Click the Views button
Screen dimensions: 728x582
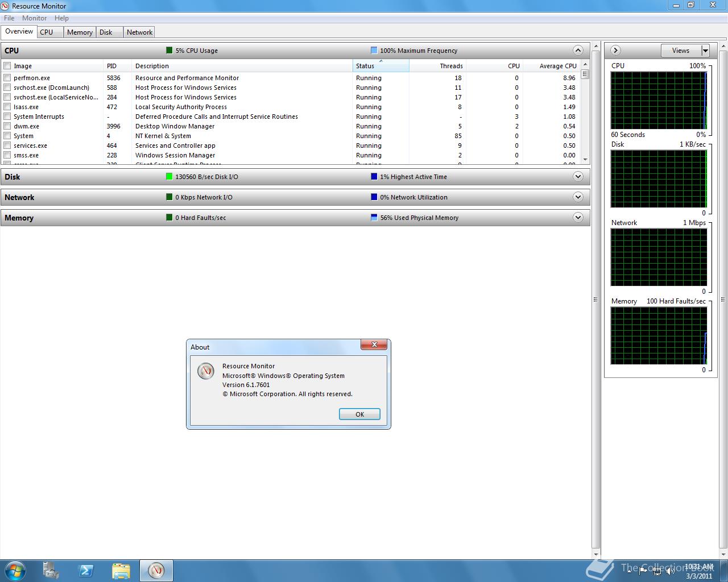tap(681, 51)
